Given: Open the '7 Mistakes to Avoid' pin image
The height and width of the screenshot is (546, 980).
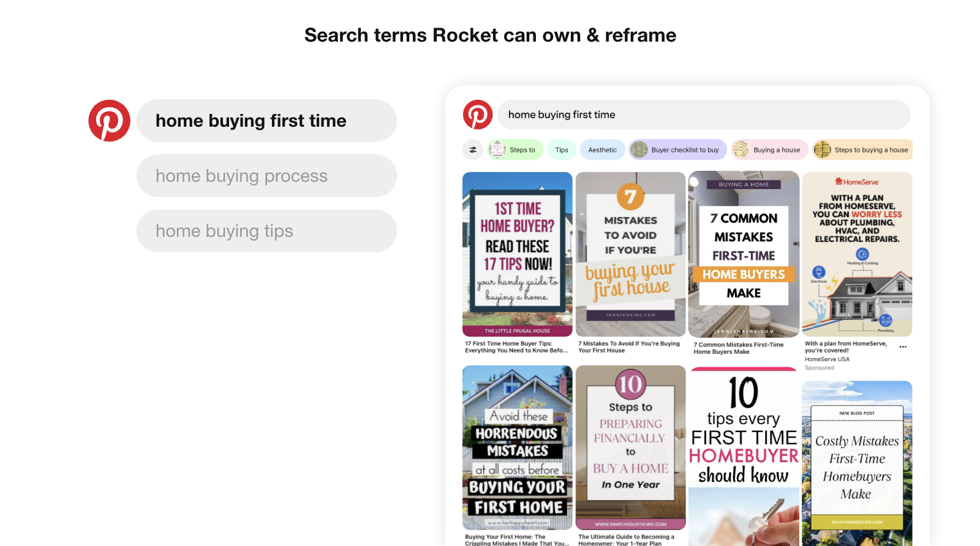Looking at the screenshot, I should coord(631,254).
